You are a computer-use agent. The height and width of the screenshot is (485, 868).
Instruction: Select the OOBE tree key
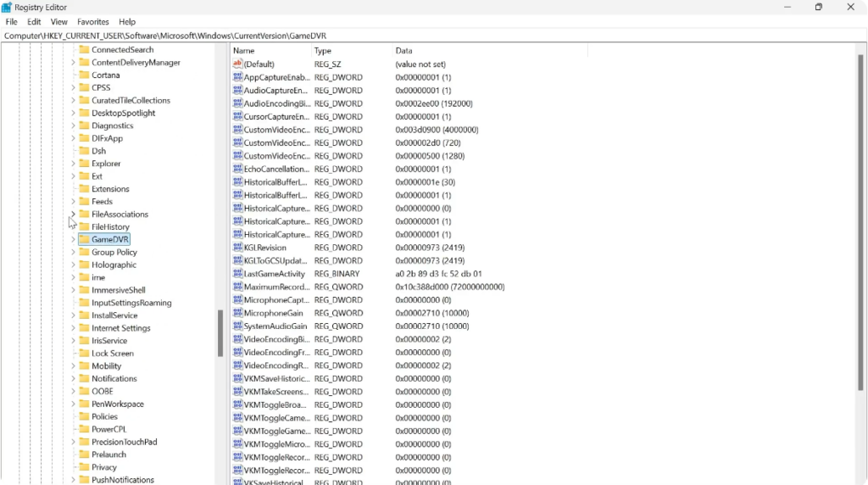(103, 391)
